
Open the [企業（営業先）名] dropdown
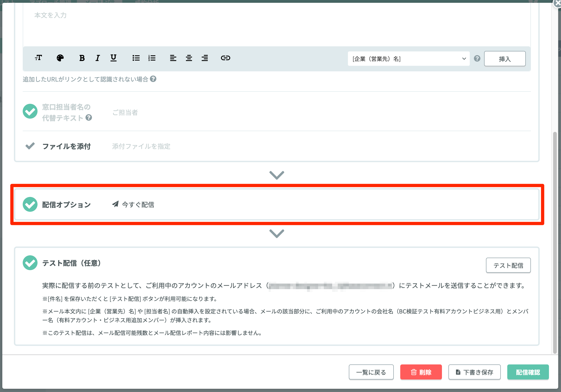tap(409, 59)
